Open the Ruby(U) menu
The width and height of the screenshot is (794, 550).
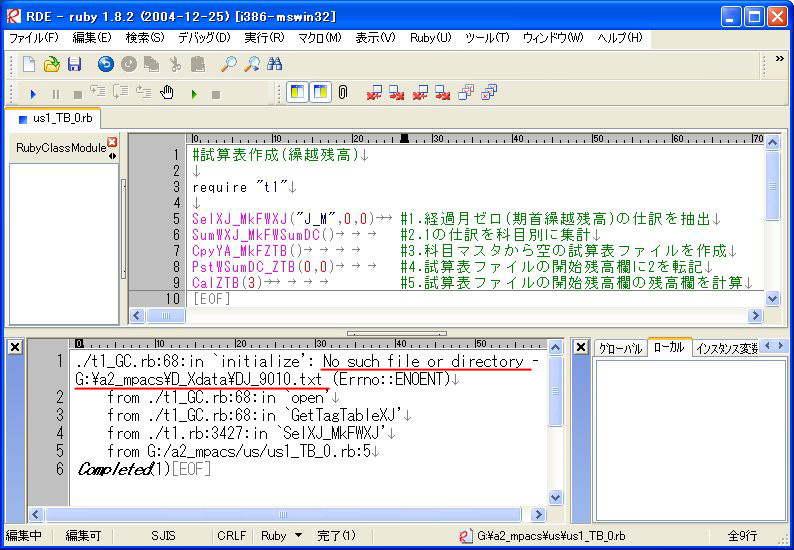point(430,38)
